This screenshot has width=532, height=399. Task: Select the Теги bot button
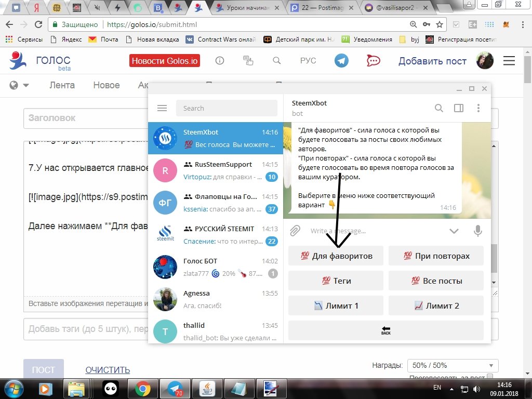coord(336,281)
